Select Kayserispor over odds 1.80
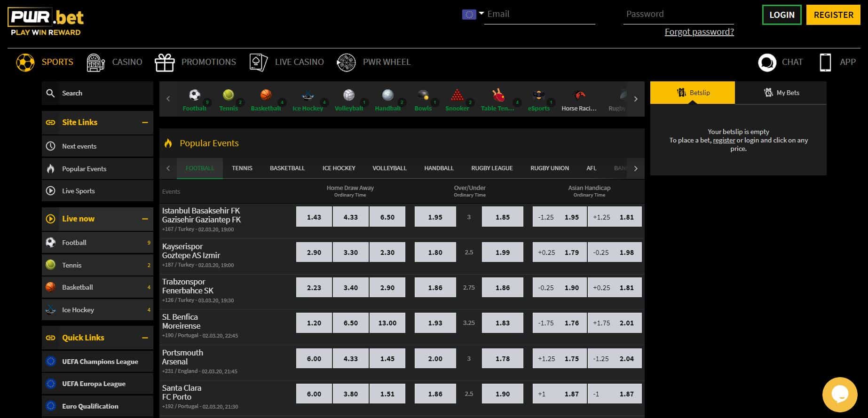Image resolution: width=868 pixels, height=418 pixels. (x=435, y=252)
